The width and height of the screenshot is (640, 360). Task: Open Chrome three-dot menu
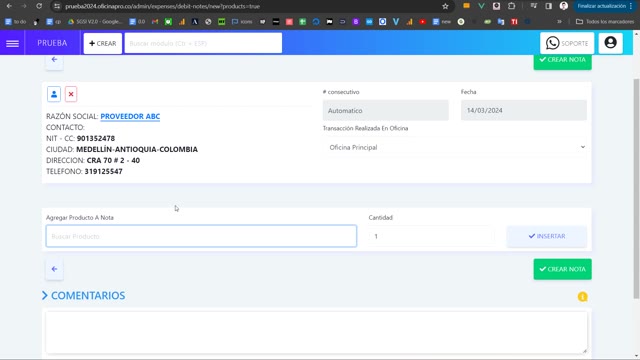pyautogui.click(x=631, y=6)
